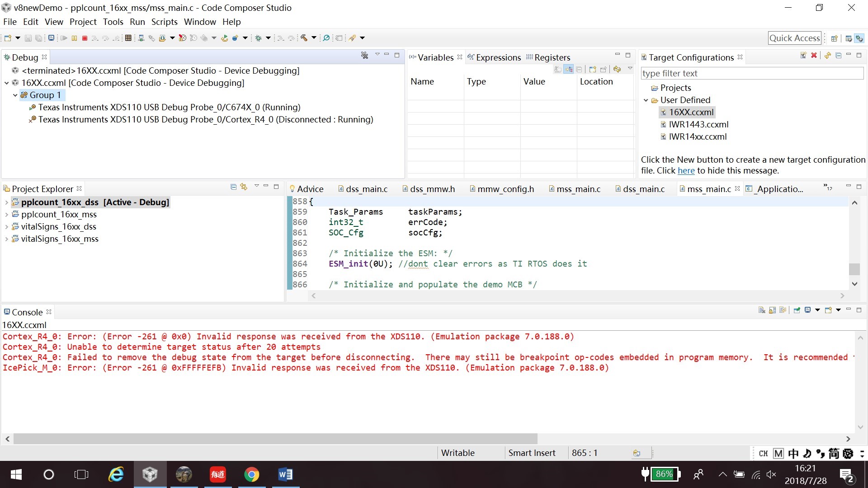
Task: Expand pplcount_16xx_mss project
Action: tap(6, 215)
